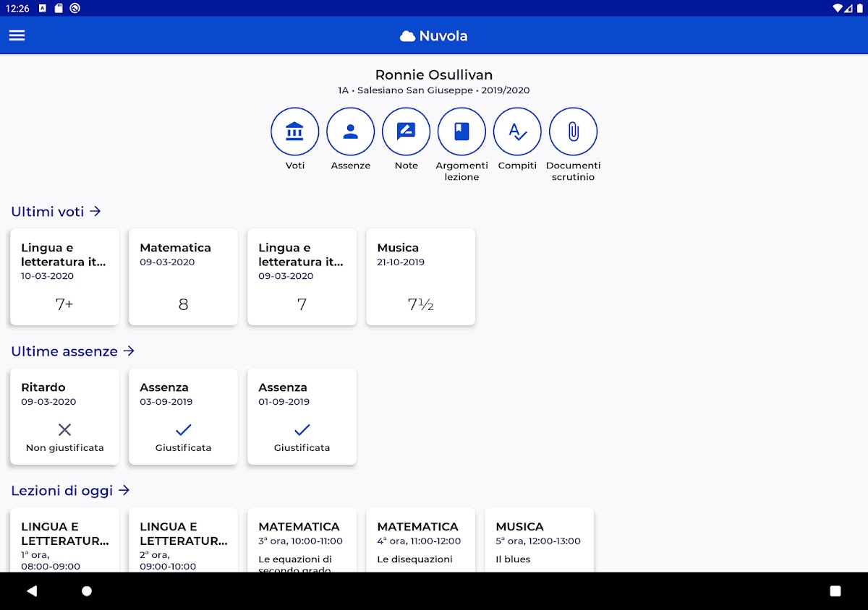Open the Assenza 03-09-2019 card
The width and height of the screenshot is (868, 610).
click(x=183, y=416)
